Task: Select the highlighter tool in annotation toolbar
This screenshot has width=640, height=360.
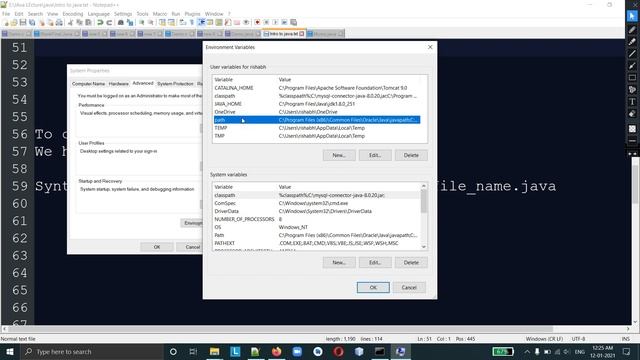Action: (x=632, y=42)
